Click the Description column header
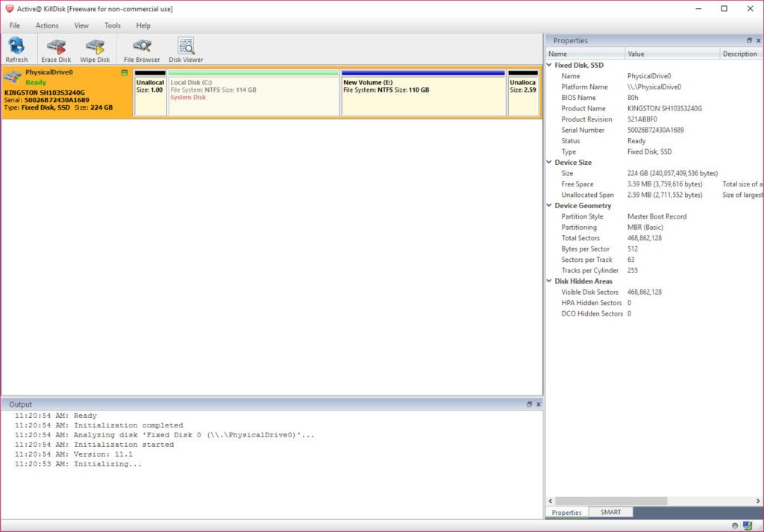Viewport: 764px width, 532px height. 742,54
